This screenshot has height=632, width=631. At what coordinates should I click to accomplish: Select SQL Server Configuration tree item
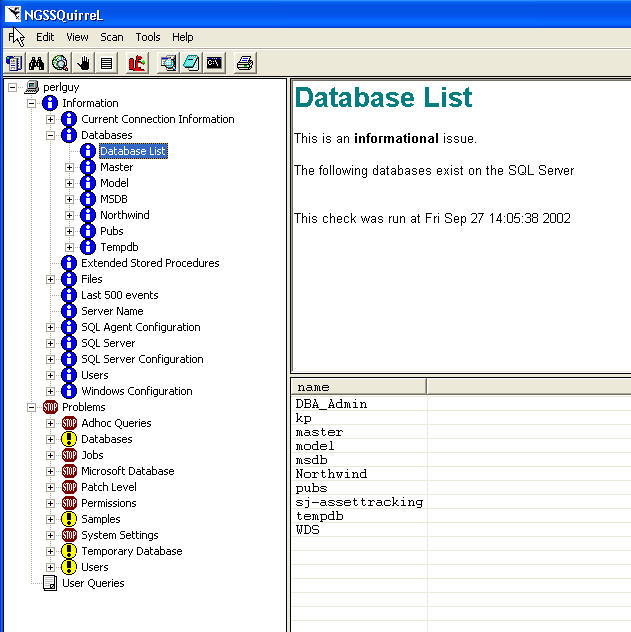(x=142, y=359)
